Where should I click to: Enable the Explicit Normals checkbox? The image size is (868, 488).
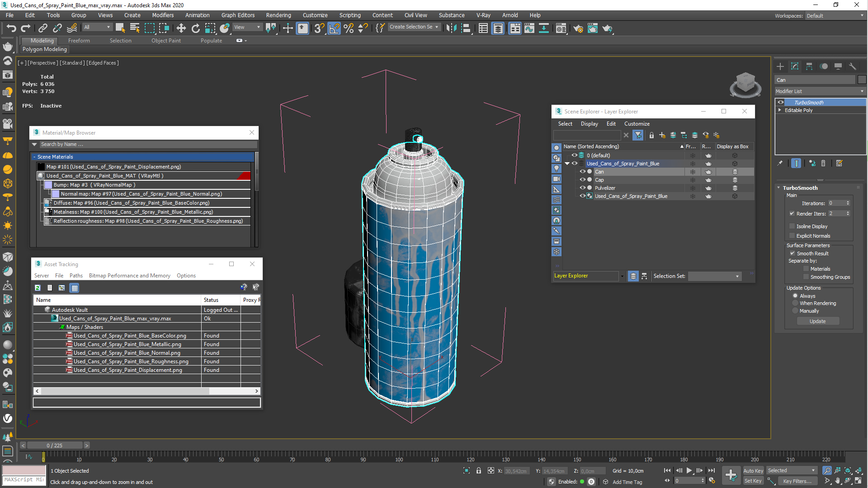pyautogui.click(x=792, y=236)
